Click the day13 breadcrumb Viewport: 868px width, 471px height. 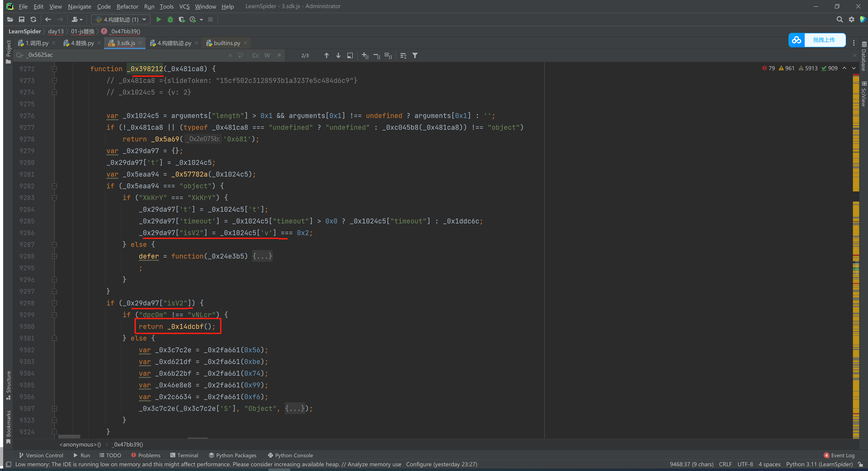click(56, 31)
